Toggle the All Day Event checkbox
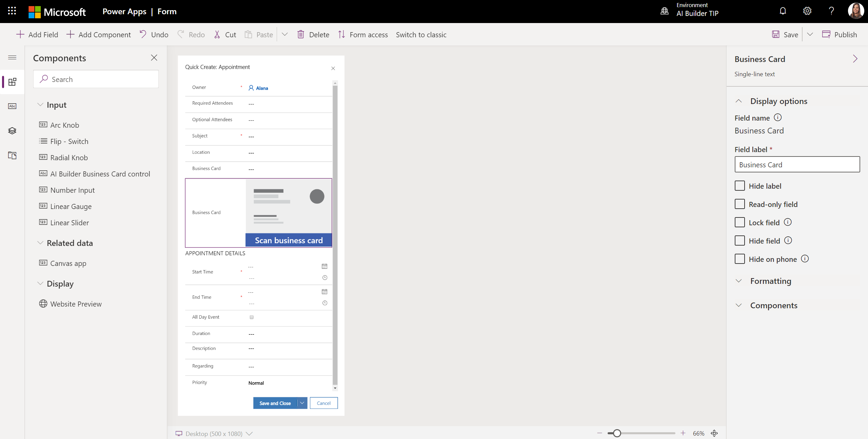Viewport: 868px width, 439px height. [252, 317]
